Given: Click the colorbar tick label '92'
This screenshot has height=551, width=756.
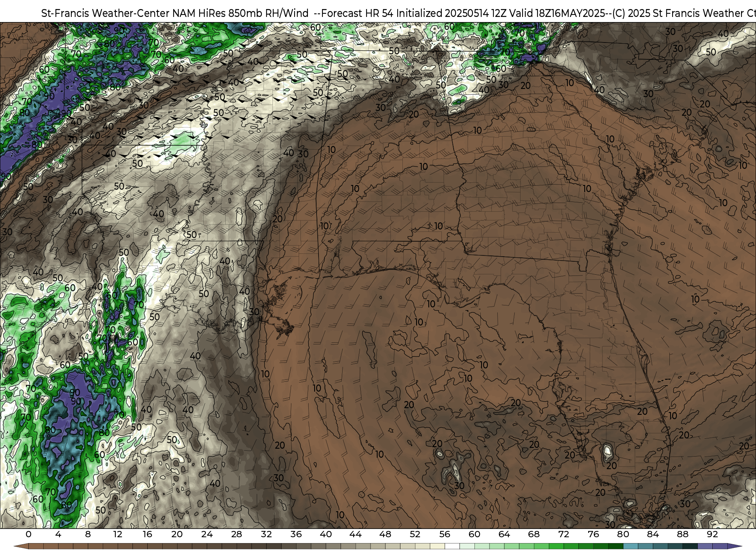Looking at the screenshot, I should (x=713, y=534).
